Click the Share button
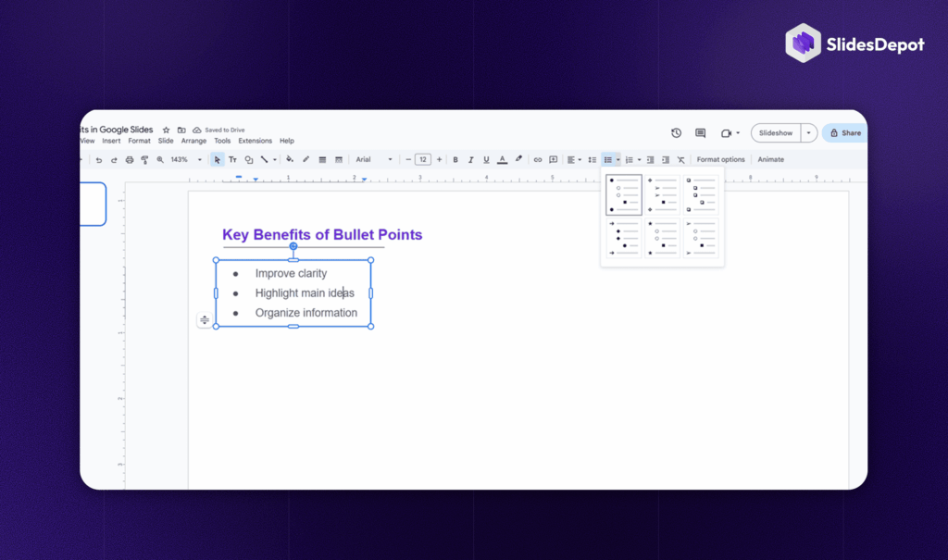This screenshot has height=560, width=948. 845,132
